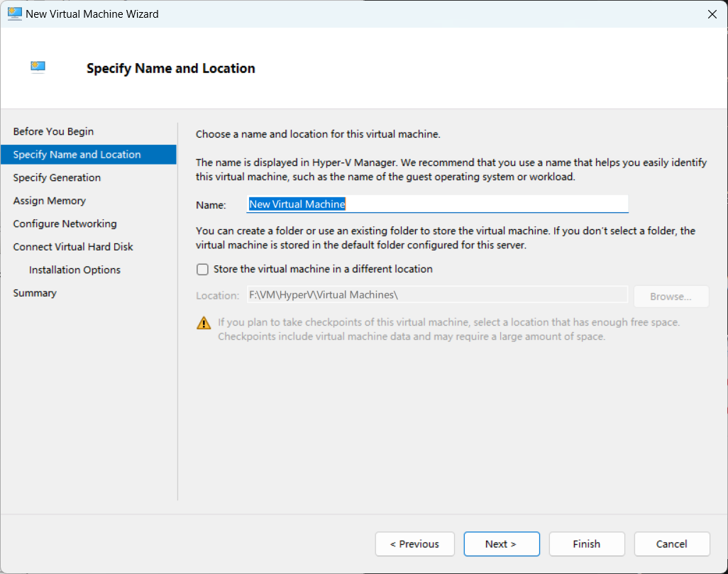
Task: Open Configure Networking step
Action: [x=65, y=223]
